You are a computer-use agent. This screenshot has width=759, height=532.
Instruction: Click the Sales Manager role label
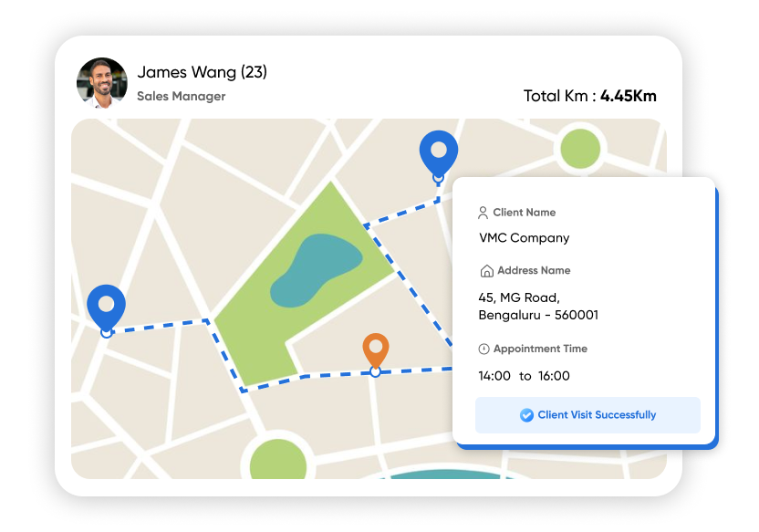coord(181,96)
